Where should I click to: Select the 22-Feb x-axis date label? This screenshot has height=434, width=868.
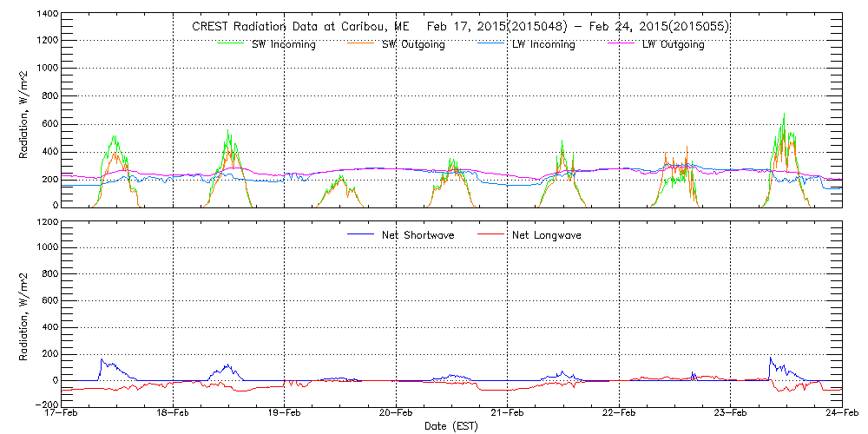pos(619,415)
